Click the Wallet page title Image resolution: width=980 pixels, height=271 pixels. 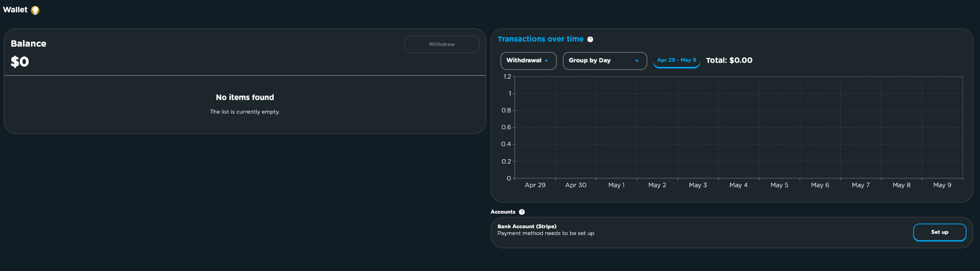(15, 10)
